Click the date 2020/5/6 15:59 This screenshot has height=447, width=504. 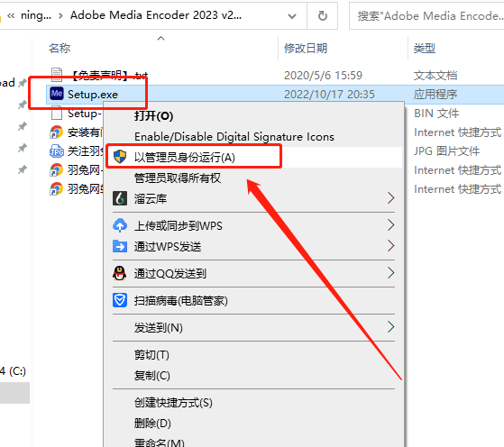point(323,76)
